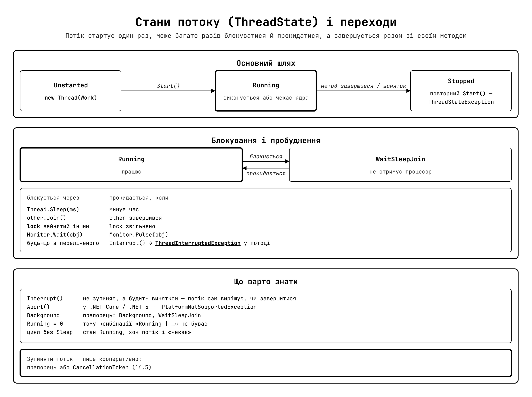Click the «цикл без Sleep» term
This screenshot has height=397, width=532.
[x=50, y=332]
